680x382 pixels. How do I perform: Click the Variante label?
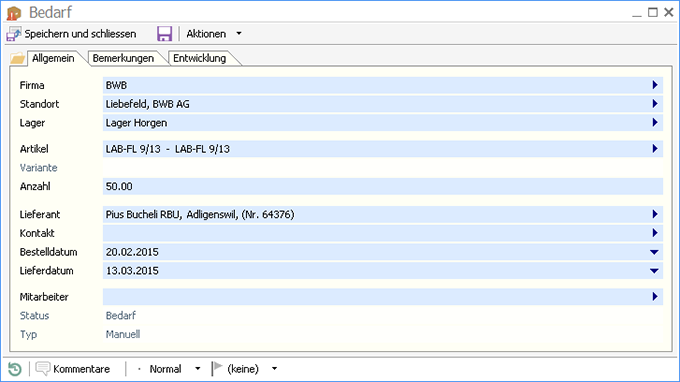point(38,168)
